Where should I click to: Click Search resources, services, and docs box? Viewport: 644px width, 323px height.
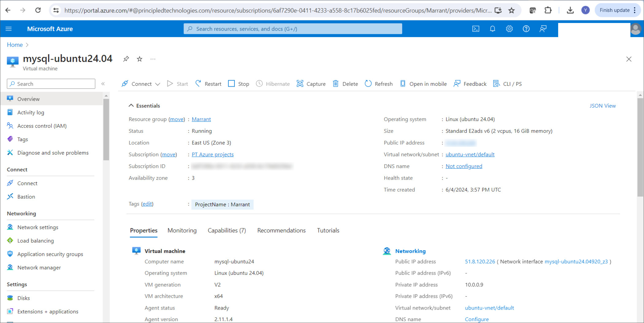[293, 29]
